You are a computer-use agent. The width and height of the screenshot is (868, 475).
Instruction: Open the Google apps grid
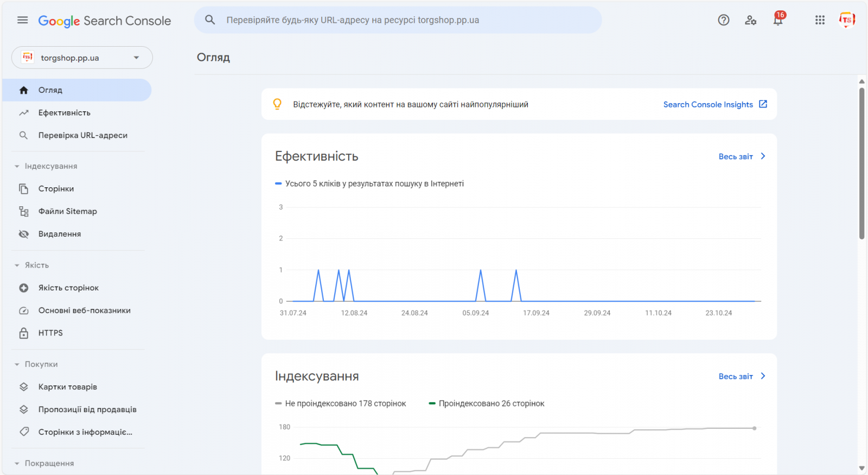[x=820, y=20]
